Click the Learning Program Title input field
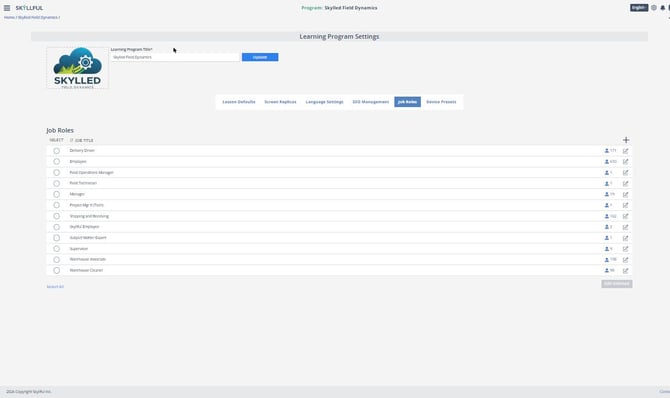The width and height of the screenshot is (670, 398). [175, 57]
